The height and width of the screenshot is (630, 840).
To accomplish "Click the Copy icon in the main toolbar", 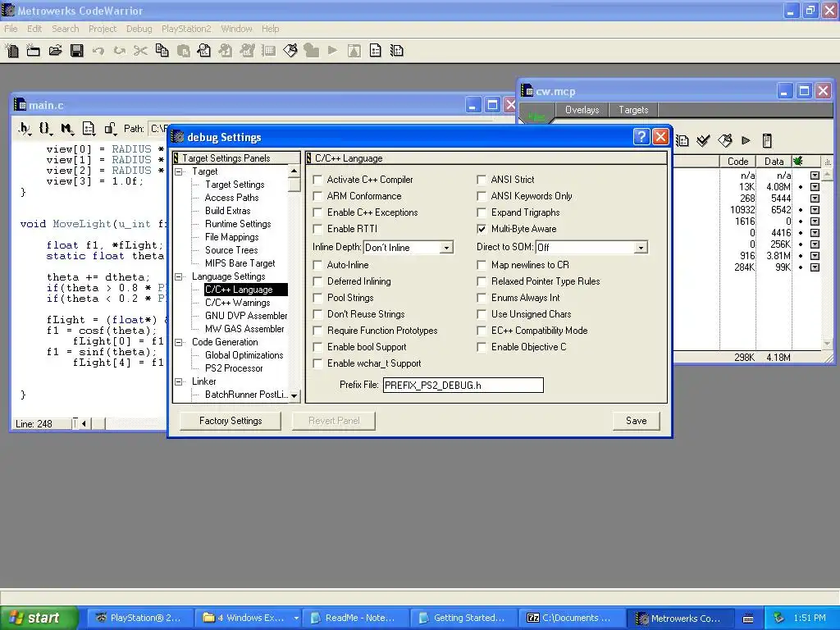I will pos(162,51).
